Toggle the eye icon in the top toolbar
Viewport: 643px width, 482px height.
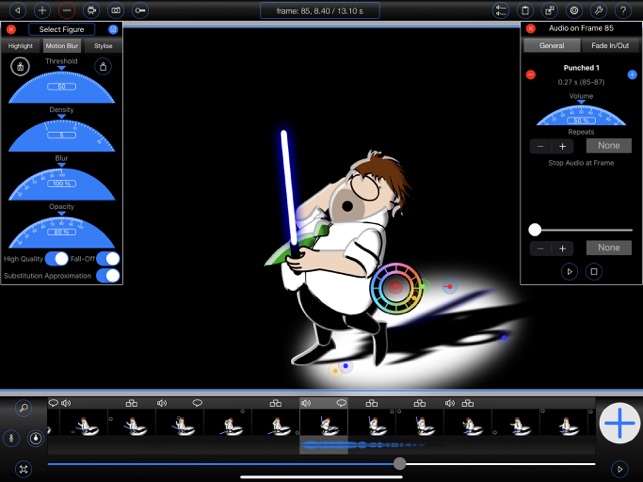574,10
